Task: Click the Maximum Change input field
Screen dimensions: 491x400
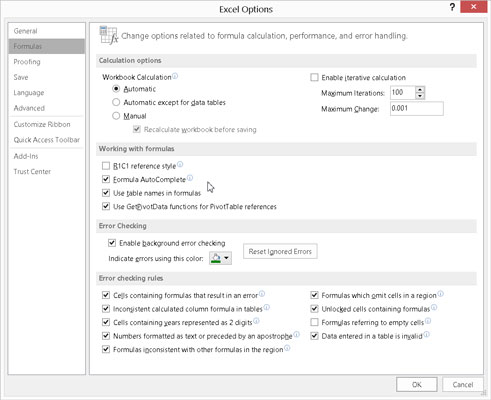Action: coord(417,109)
